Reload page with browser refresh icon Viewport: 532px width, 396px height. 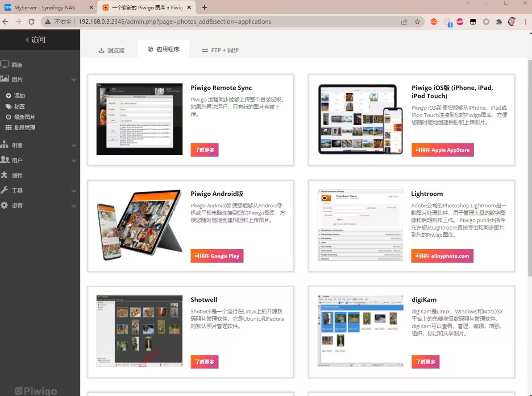tap(31, 21)
